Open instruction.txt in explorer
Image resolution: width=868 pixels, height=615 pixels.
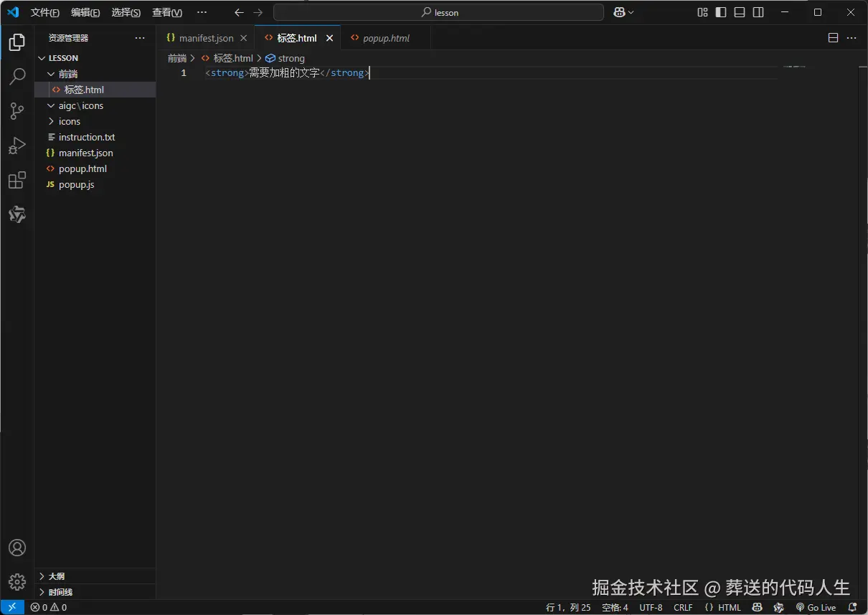pyautogui.click(x=95, y=137)
